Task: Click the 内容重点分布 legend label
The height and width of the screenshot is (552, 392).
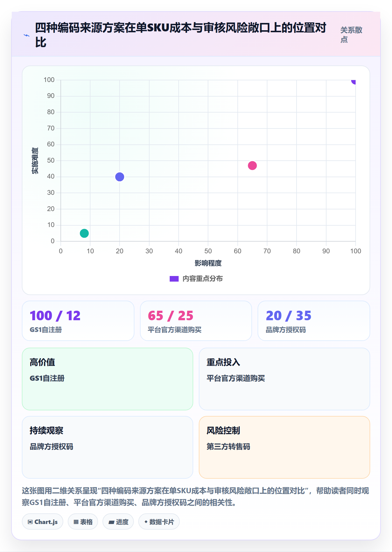Action: [203, 279]
